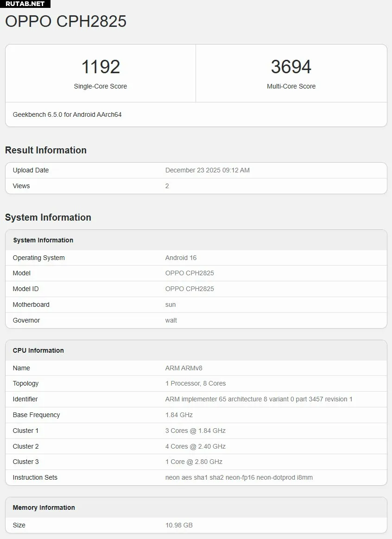This screenshot has width=392, height=539.
Task: Click the Geekbench 6.5.0 for Android AArch64 text
Action: [x=67, y=114]
